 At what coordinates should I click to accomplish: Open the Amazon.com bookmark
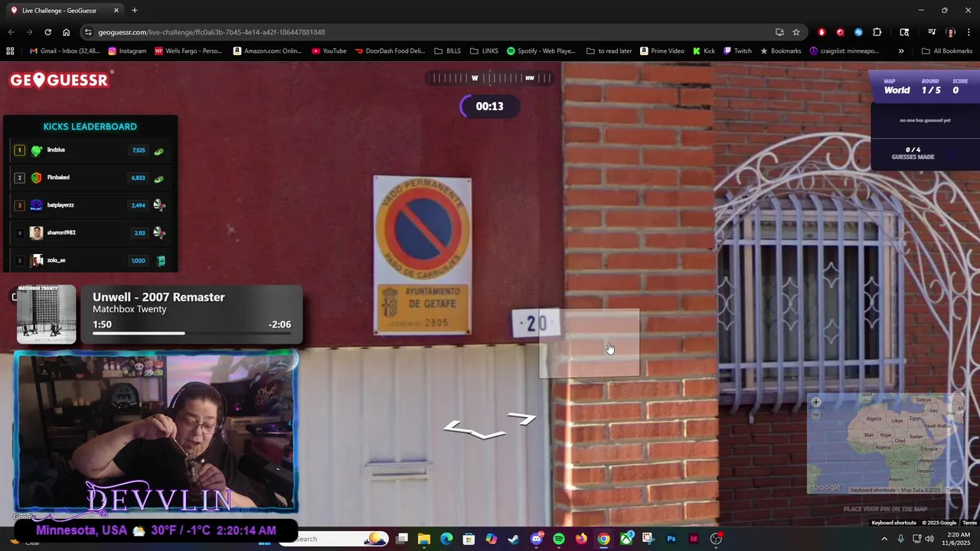tap(268, 51)
